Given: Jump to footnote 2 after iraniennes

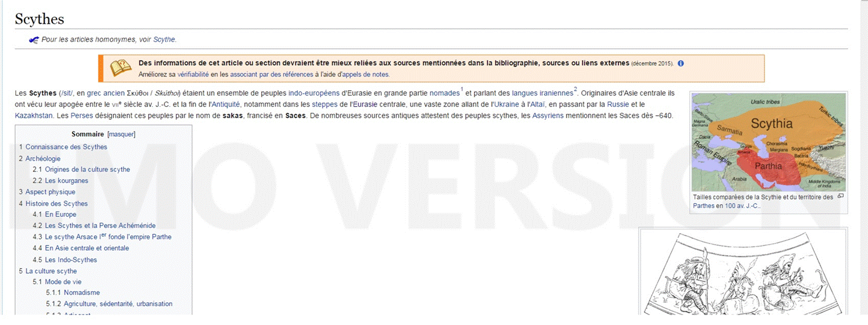Looking at the screenshot, I should click(575, 90).
